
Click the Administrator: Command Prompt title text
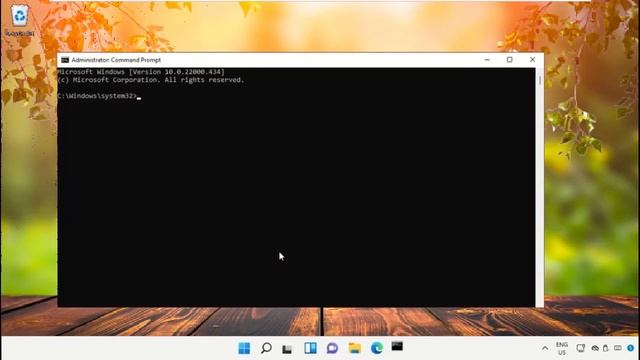[x=116, y=60]
